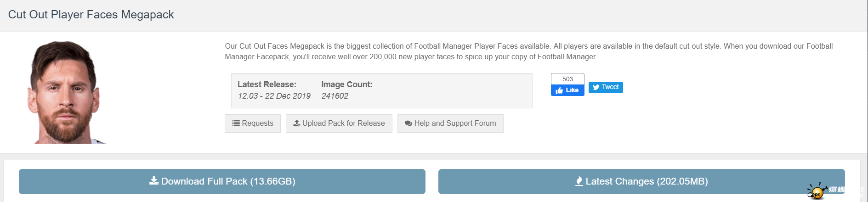
Task: Click the 12.03 - 22 Dec 2019 release text
Action: pyautogui.click(x=274, y=96)
